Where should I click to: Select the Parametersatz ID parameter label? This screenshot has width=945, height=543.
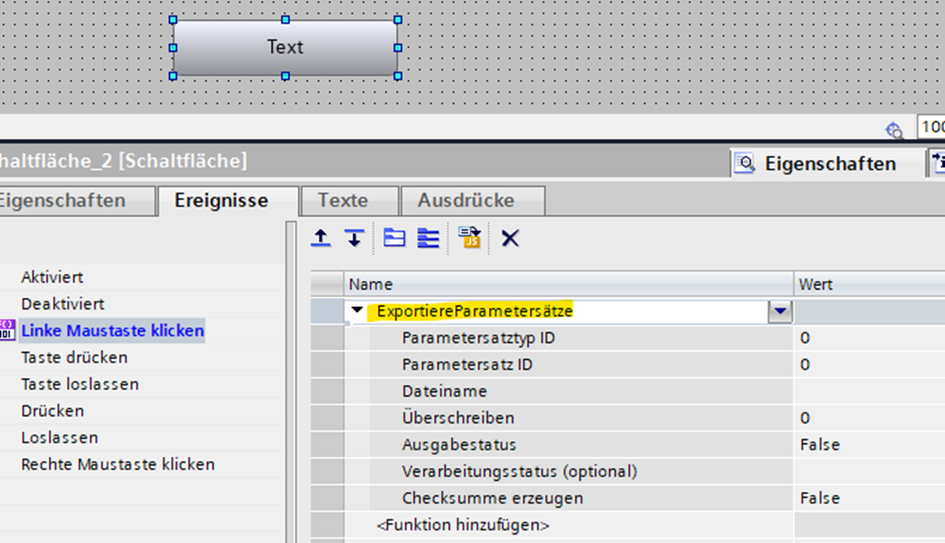(x=467, y=365)
